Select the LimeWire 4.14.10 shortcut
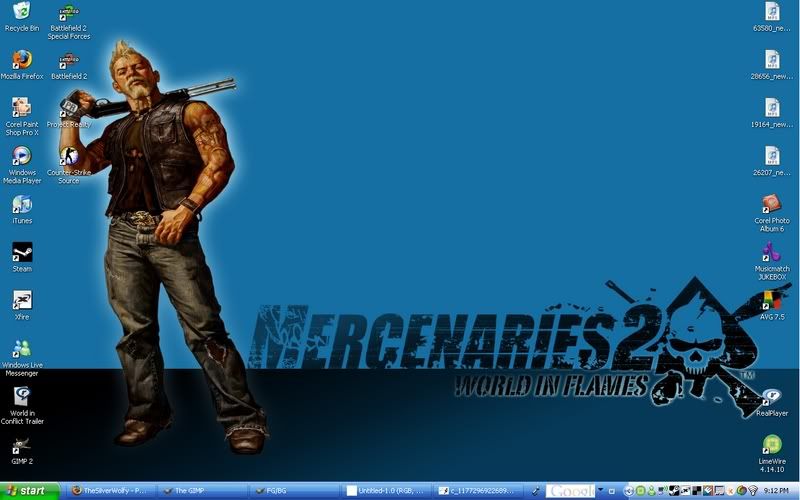This screenshot has height=500, width=800. (x=772, y=454)
